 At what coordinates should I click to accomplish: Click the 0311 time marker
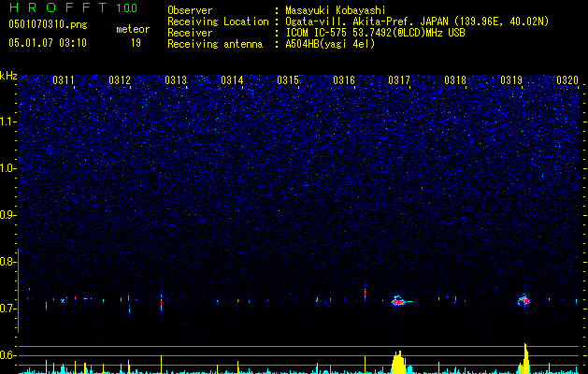point(64,80)
